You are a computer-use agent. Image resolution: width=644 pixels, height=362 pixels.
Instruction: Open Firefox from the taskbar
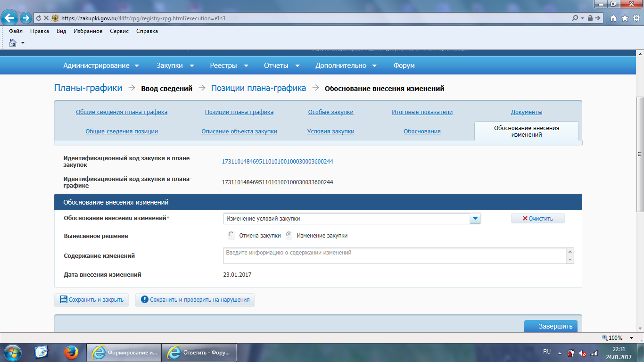71,352
